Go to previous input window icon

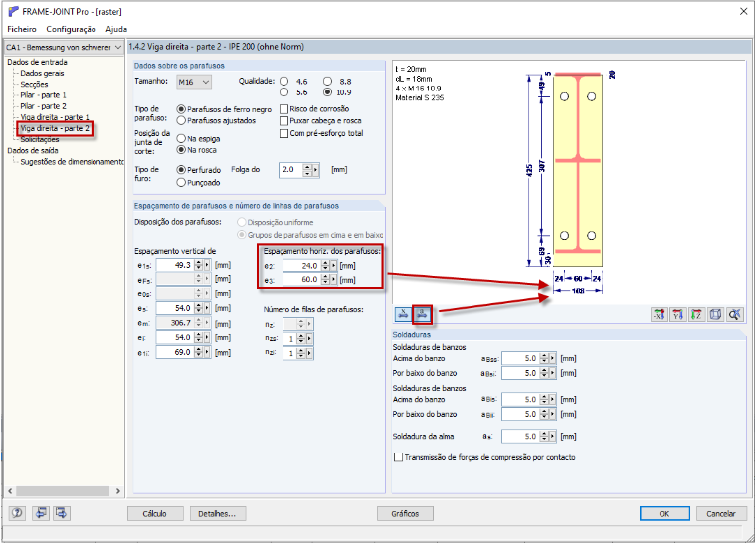point(41,513)
